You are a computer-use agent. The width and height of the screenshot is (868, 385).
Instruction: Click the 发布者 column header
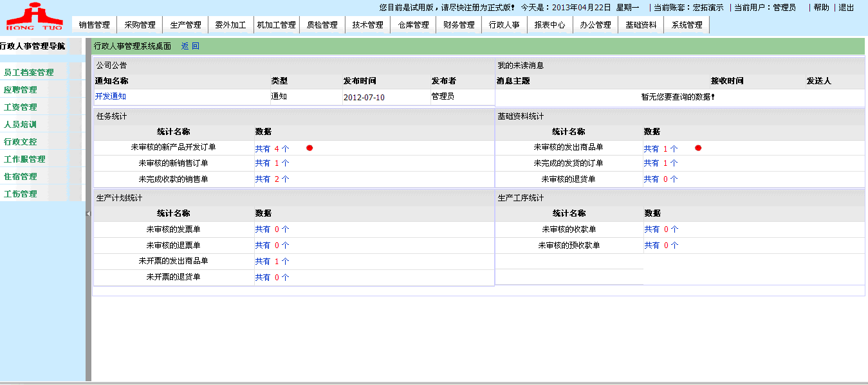point(444,81)
